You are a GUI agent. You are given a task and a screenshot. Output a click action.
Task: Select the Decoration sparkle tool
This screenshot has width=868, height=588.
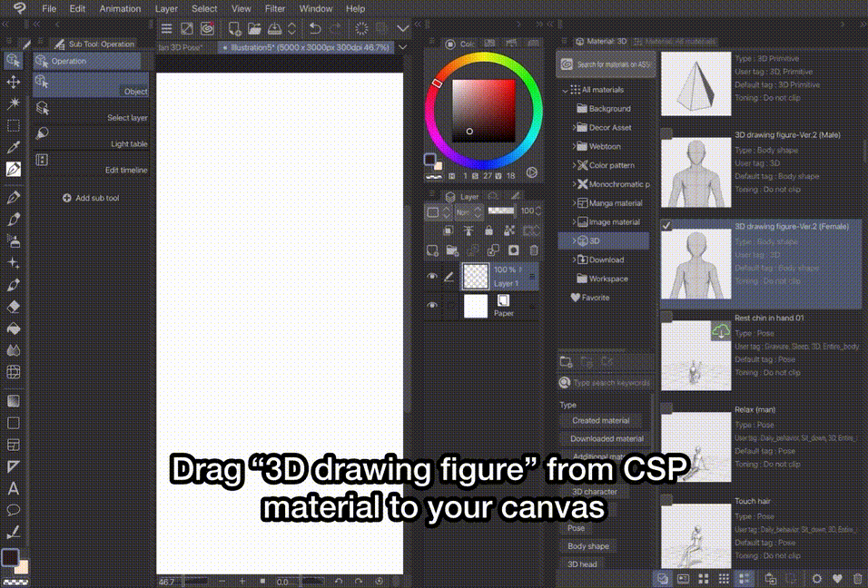click(13, 263)
